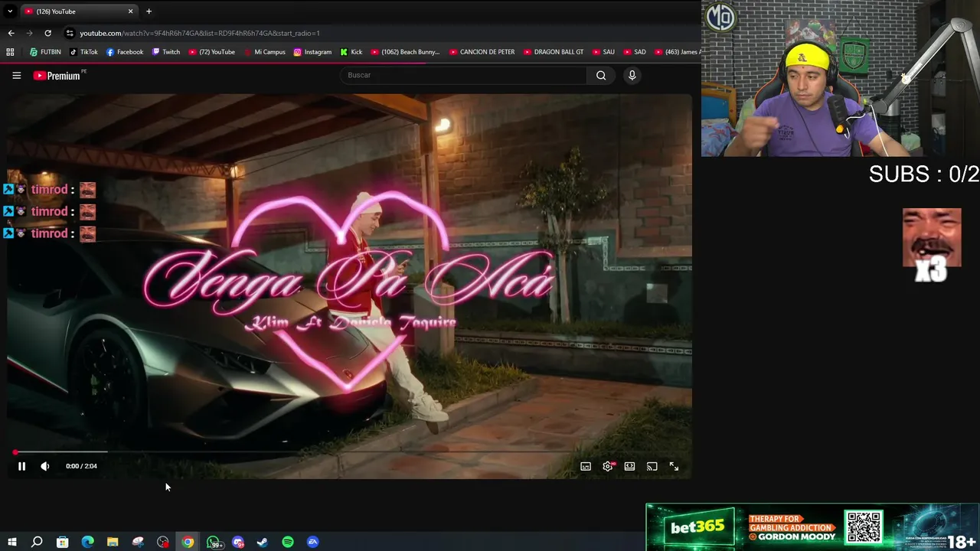The width and height of the screenshot is (980, 551).
Task: Open the (1062) Beach Bunny bookmark
Action: point(405,52)
